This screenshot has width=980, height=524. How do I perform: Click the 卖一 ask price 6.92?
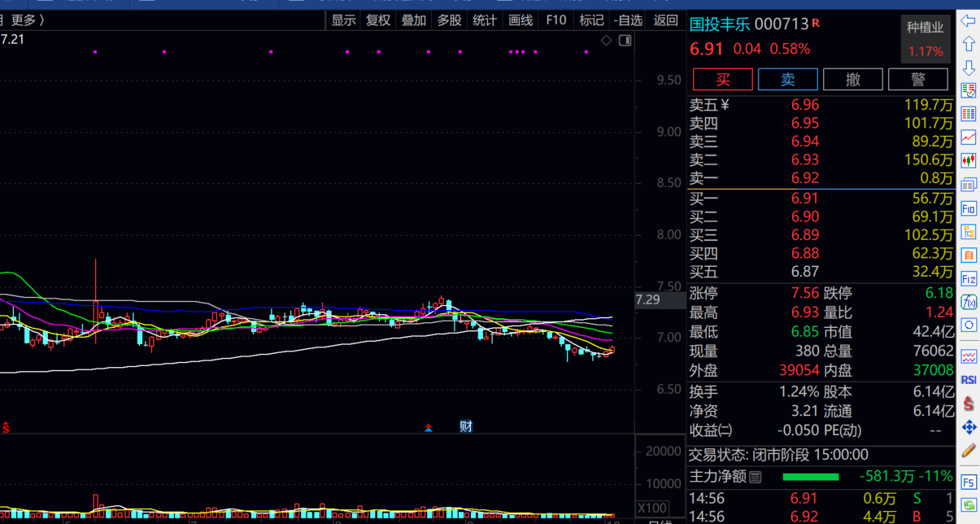[x=805, y=178]
